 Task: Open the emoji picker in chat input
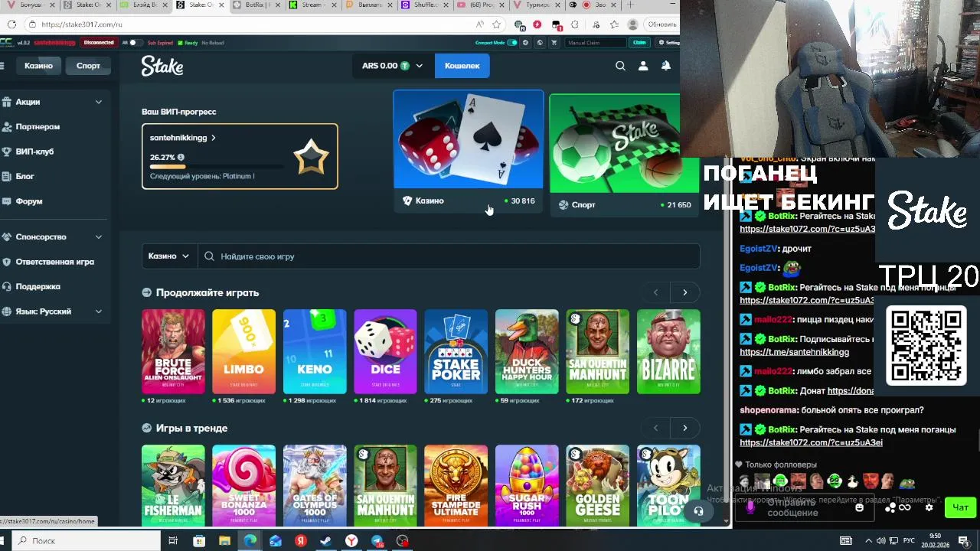click(x=859, y=507)
